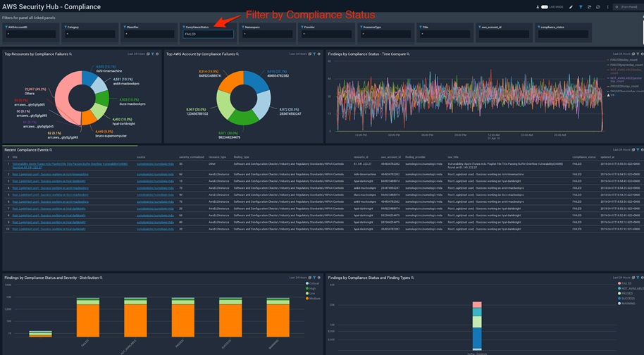Open Last 24 Hours on Top AWS Account panel
Image resolution: width=644 pixels, height=355 pixels.
(x=298, y=54)
